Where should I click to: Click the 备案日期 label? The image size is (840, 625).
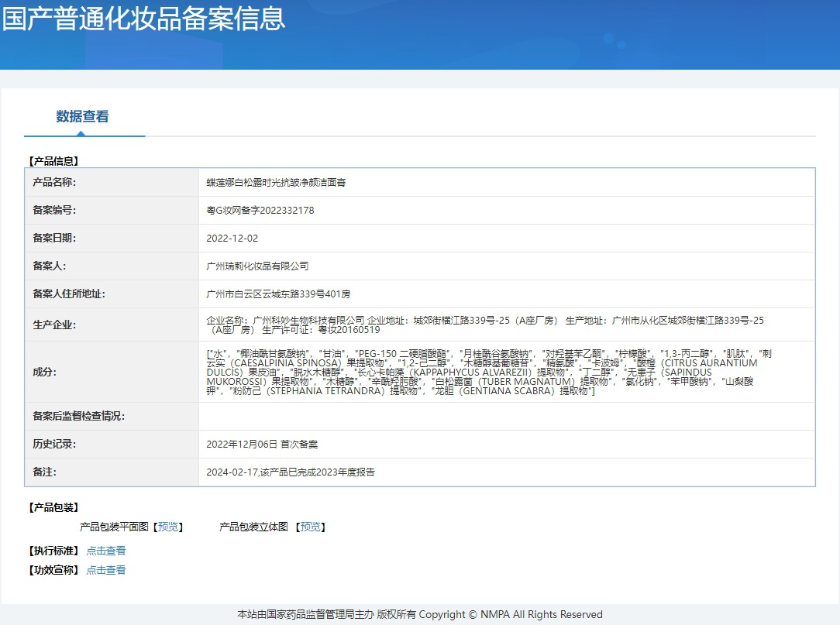click(x=54, y=238)
